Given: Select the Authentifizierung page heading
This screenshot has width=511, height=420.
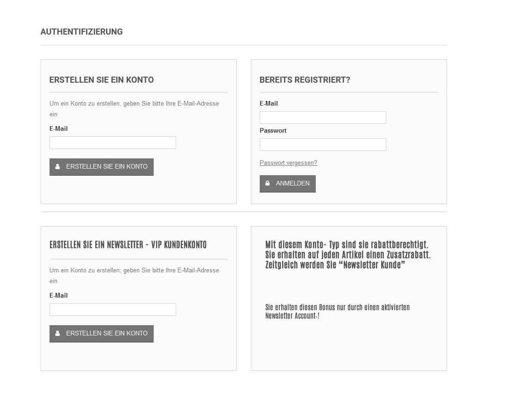Looking at the screenshot, I should pyautogui.click(x=81, y=32).
